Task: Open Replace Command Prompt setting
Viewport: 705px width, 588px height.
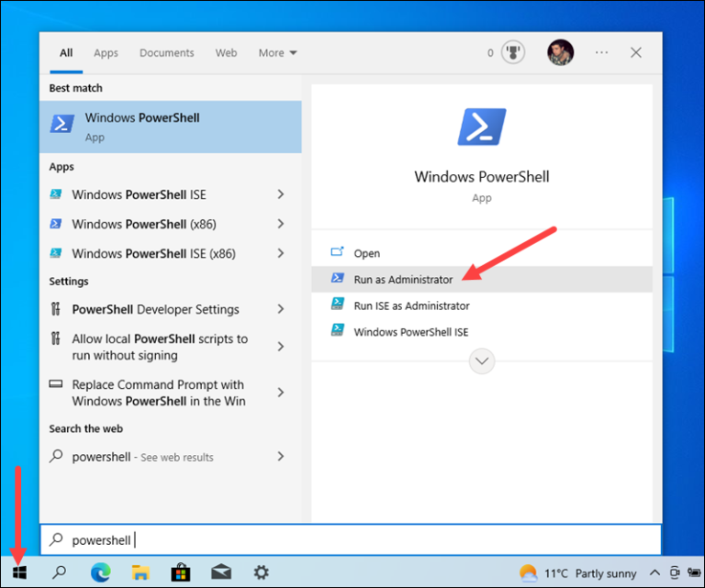Action: click(171, 393)
